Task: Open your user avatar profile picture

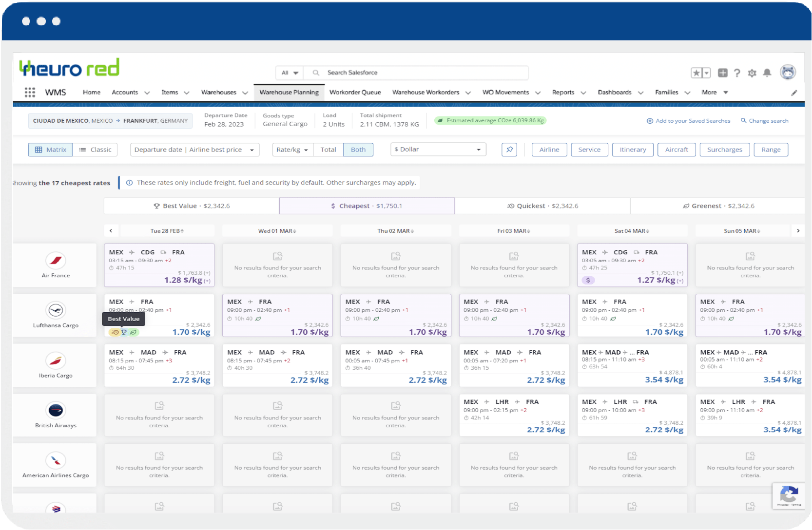Action: tap(788, 72)
